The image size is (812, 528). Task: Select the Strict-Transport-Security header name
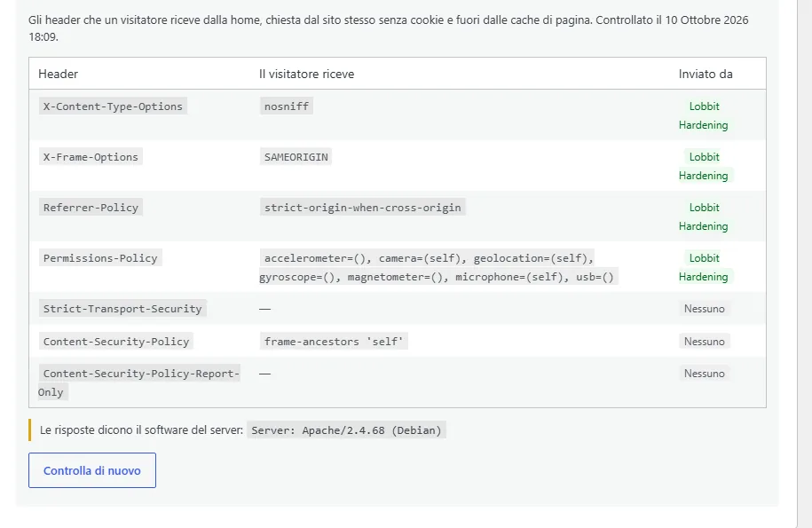click(x=122, y=309)
